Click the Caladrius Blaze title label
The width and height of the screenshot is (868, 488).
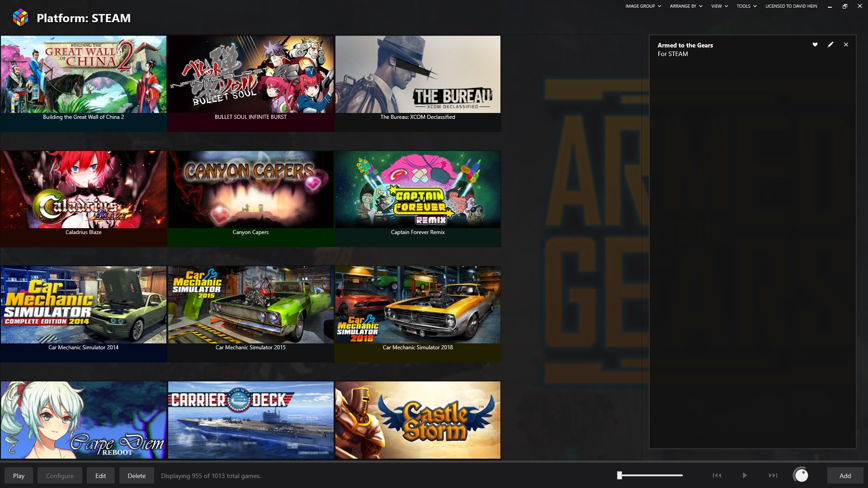(83, 232)
